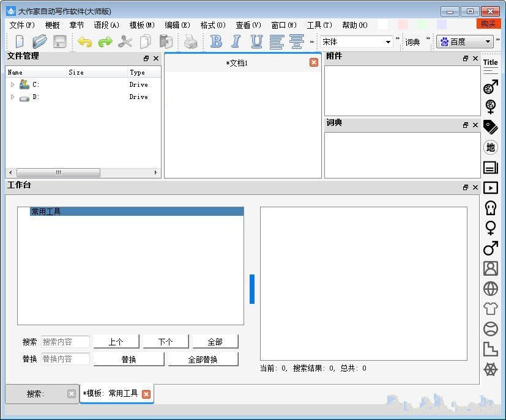Click the 全部替换 button
Viewport: 506px width, 420px height.
pos(203,359)
